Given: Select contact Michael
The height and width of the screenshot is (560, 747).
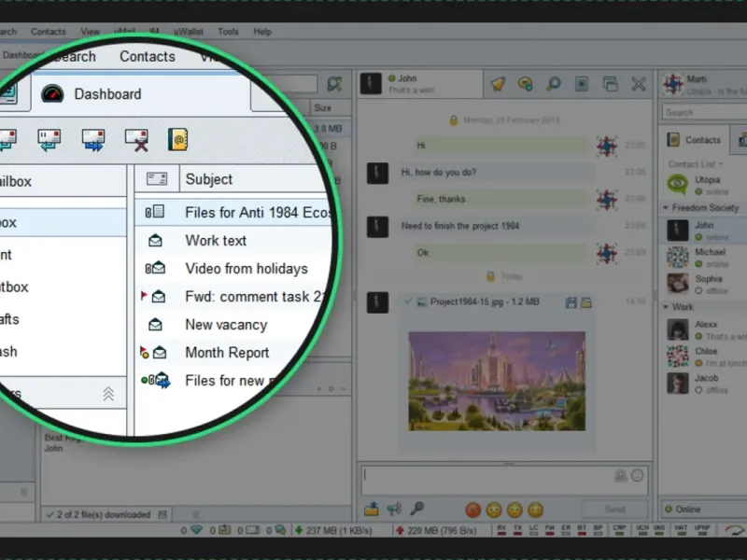Looking at the screenshot, I should (703, 258).
